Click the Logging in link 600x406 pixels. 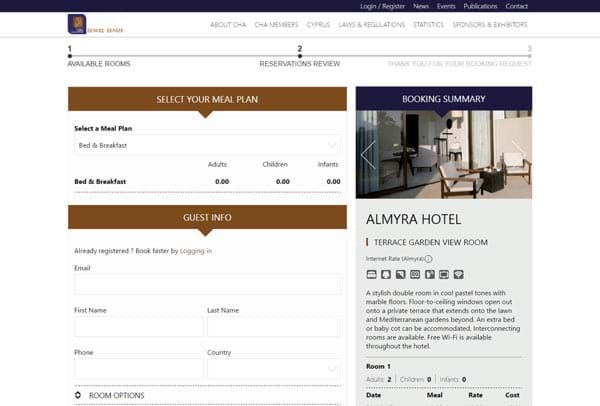[196, 251]
